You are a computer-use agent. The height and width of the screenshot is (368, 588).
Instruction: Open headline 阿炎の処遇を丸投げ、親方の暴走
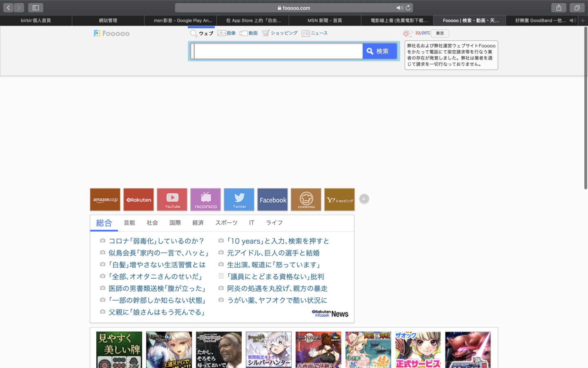coord(277,288)
